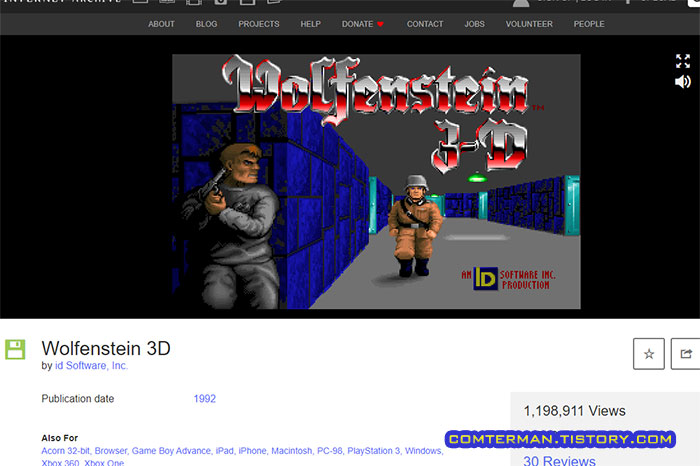Open the id Software, Inc. creator link
700x466 pixels.
(x=91, y=366)
